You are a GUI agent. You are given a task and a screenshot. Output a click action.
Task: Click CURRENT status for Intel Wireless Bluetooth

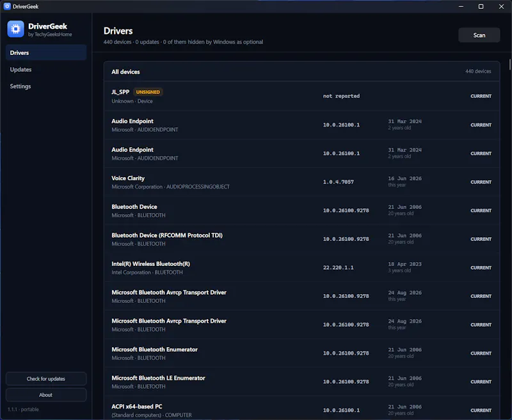tap(481, 268)
